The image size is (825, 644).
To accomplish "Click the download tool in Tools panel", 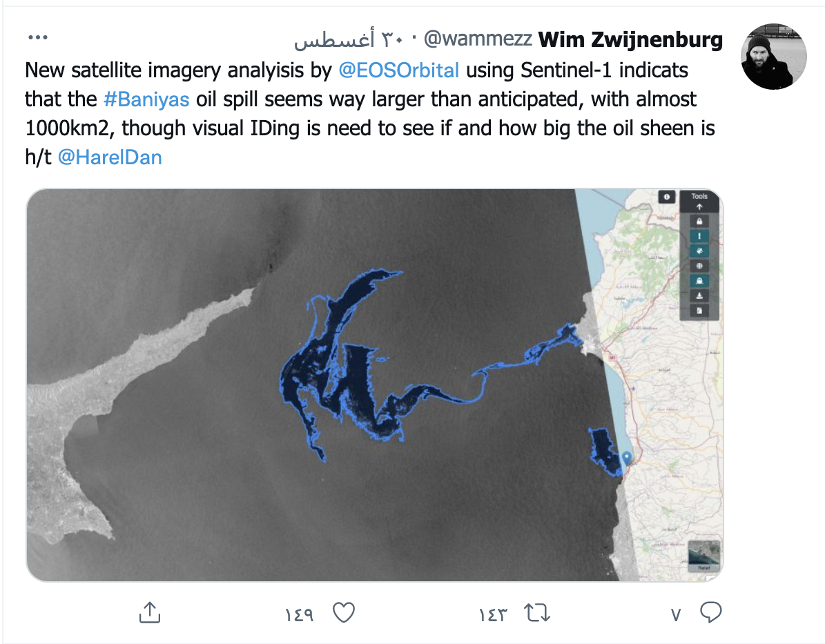I will pyautogui.click(x=699, y=295).
